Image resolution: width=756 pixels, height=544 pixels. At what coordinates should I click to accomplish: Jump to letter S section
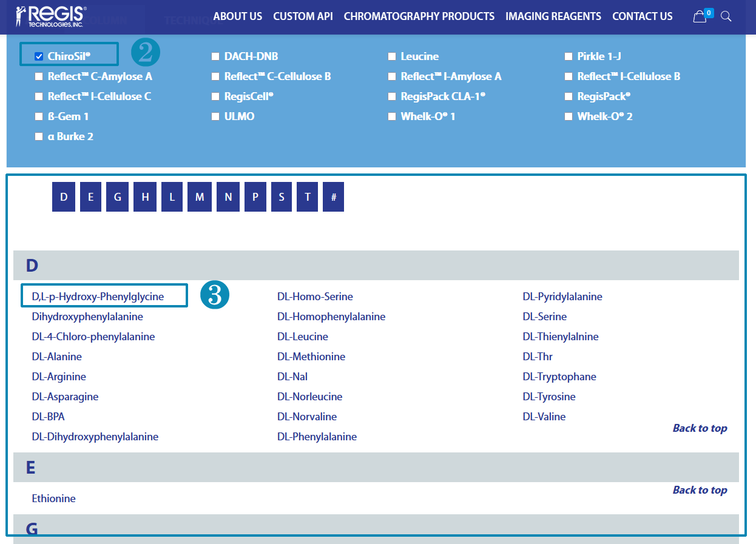(x=282, y=197)
